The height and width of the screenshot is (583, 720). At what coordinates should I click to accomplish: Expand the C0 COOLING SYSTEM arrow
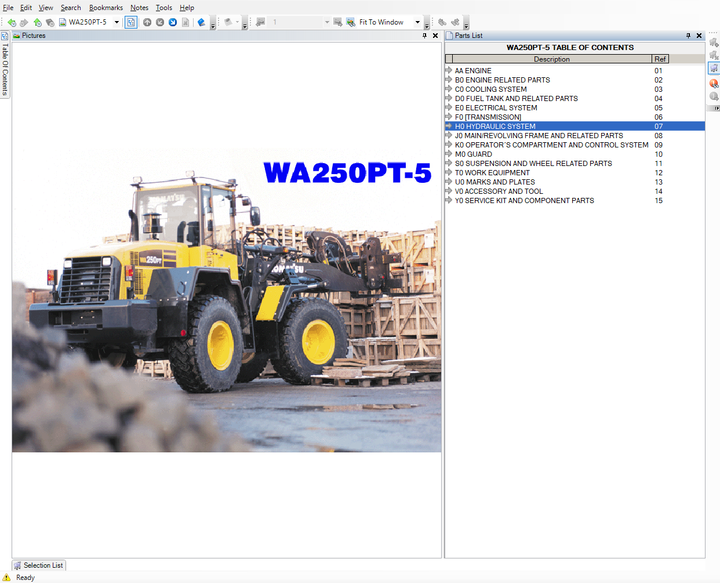(449, 89)
